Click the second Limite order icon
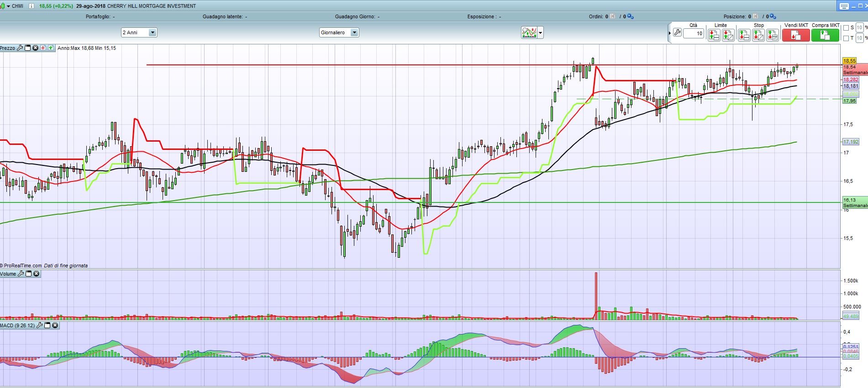 pyautogui.click(x=728, y=35)
